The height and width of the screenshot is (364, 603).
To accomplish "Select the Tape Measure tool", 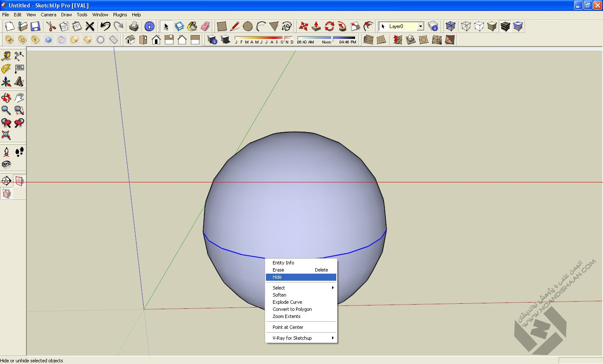I will point(6,56).
